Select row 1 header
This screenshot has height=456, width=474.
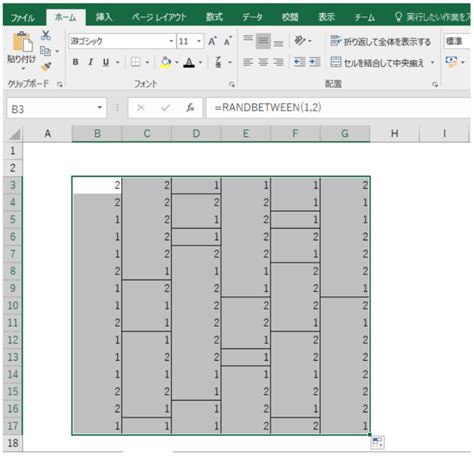(13, 151)
